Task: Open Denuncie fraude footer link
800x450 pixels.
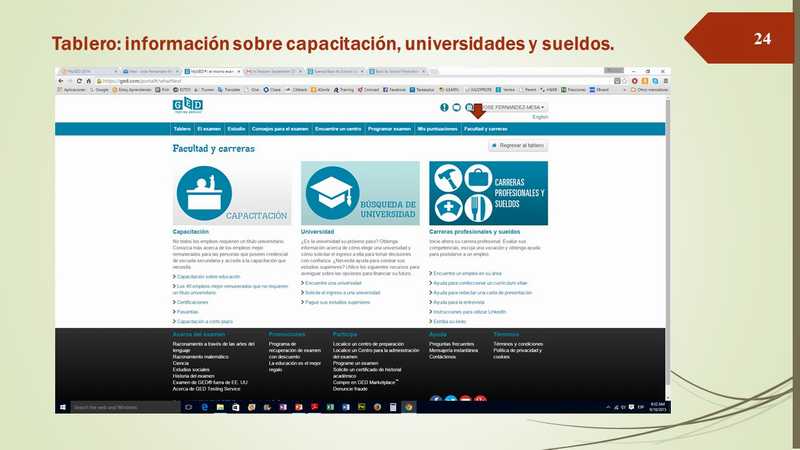Action: tap(350, 389)
